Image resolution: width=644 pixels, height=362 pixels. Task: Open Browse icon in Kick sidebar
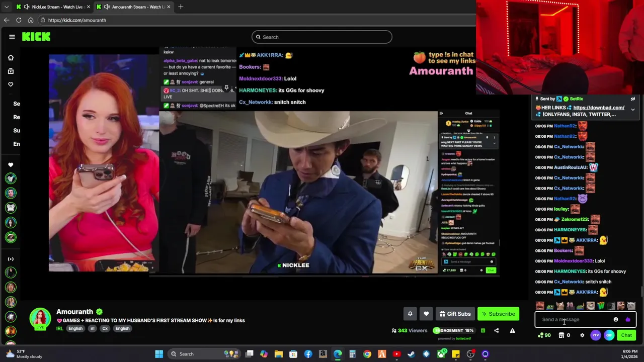coord(11,71)
